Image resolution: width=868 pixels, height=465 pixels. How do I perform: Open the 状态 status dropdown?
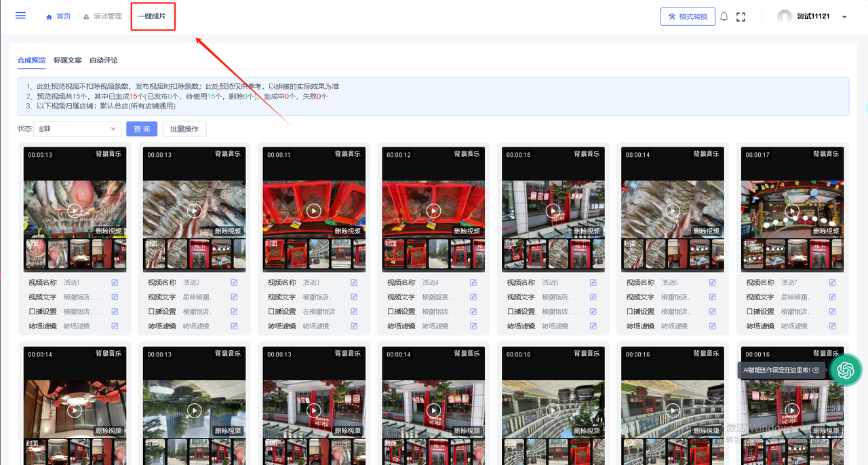(x=77, y=129)
